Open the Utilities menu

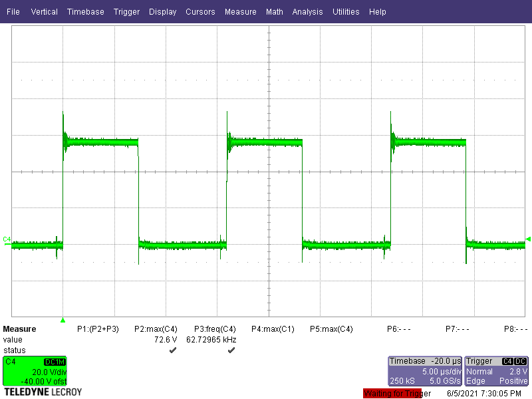coord(346,11)
